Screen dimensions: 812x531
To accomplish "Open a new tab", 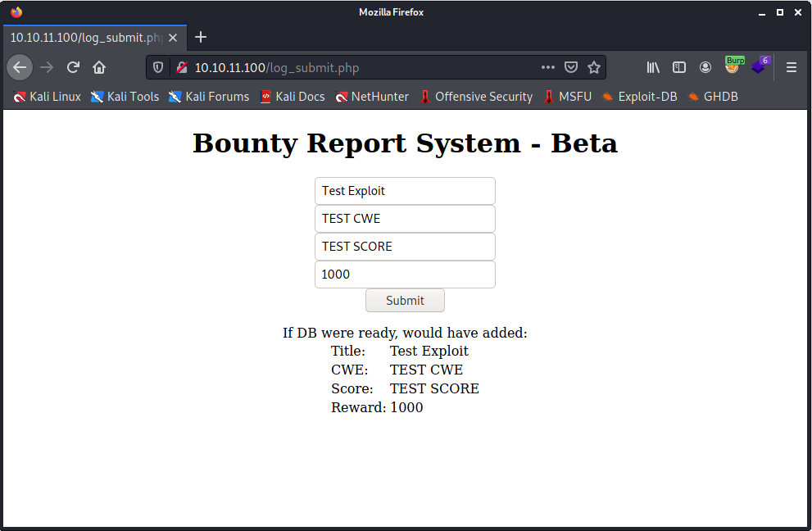I will point(201,38).
